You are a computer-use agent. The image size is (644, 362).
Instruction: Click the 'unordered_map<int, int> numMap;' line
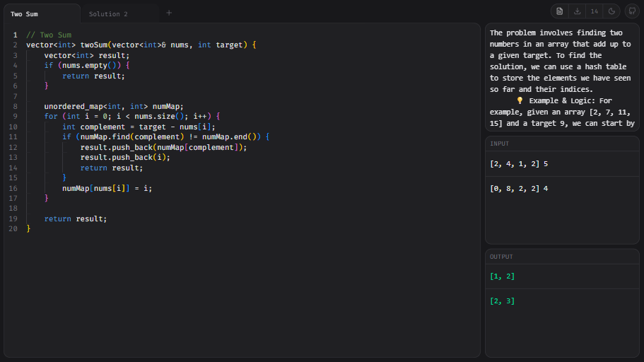114,107
